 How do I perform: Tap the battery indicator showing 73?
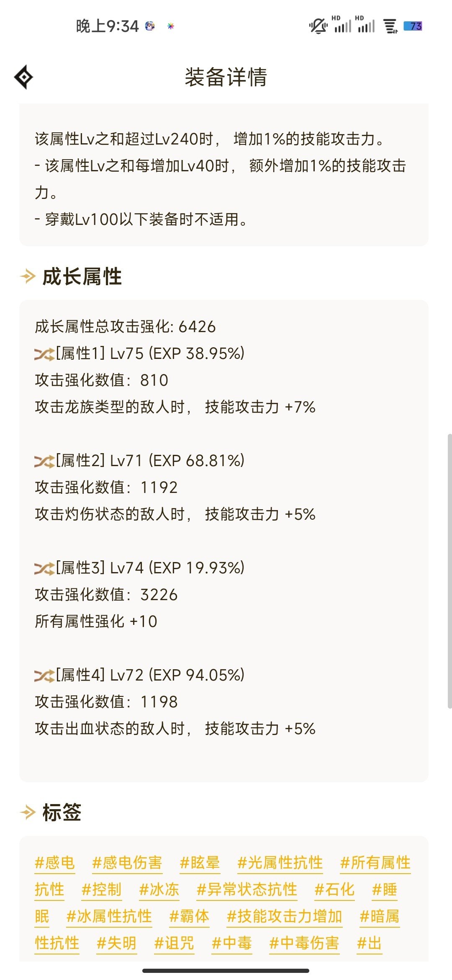click(413, 26)
